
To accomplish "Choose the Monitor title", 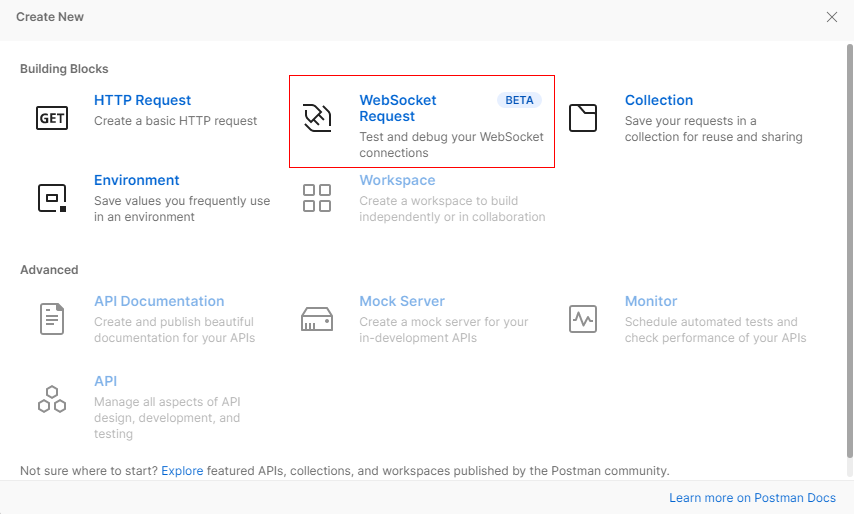I will click(651, 301).
